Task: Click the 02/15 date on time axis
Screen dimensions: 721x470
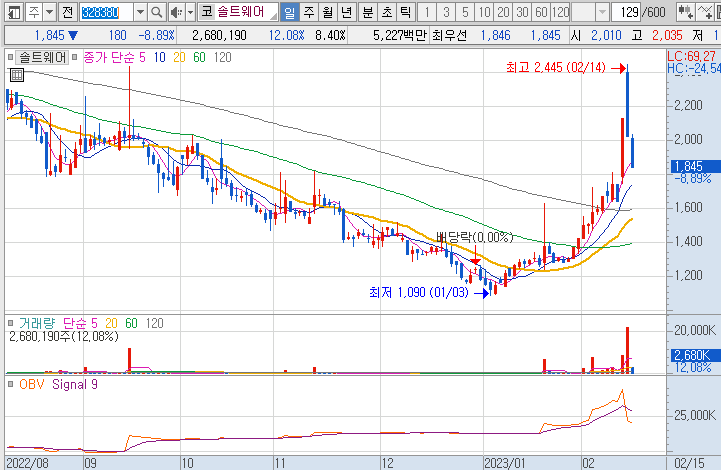Action: tap(689, 463)
